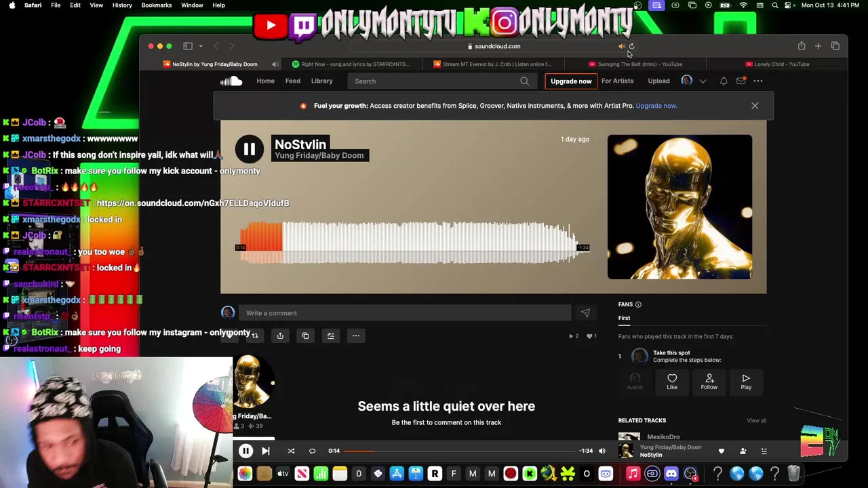Open View all for Related Tracks

pos(756,421)
